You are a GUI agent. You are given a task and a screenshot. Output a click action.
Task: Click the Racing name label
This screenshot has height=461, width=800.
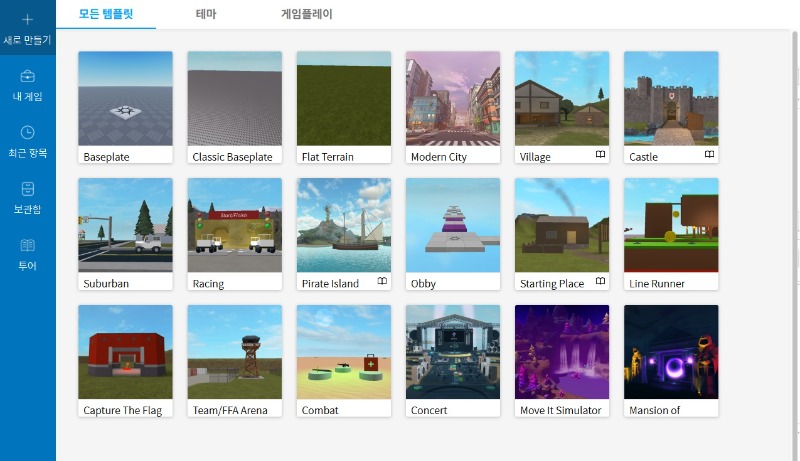click(208, 284)
